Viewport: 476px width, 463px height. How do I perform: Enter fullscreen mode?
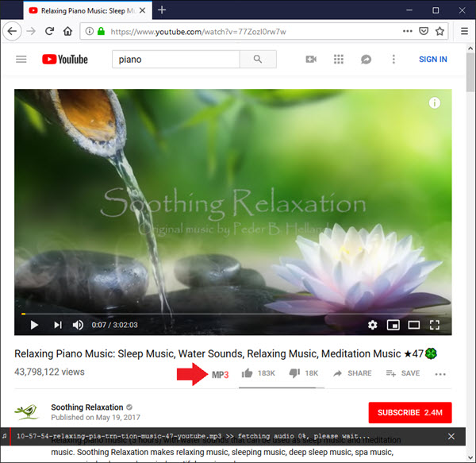pos(435,325)
